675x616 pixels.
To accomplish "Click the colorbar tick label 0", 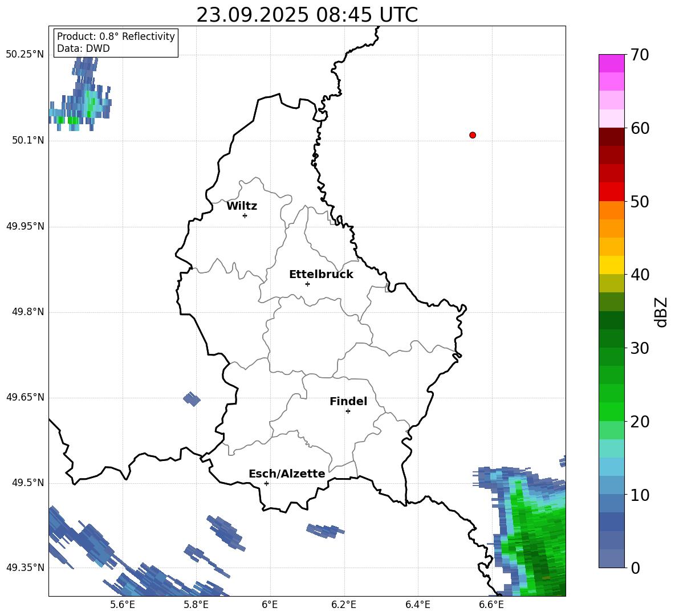I will [x=636, y=568].
